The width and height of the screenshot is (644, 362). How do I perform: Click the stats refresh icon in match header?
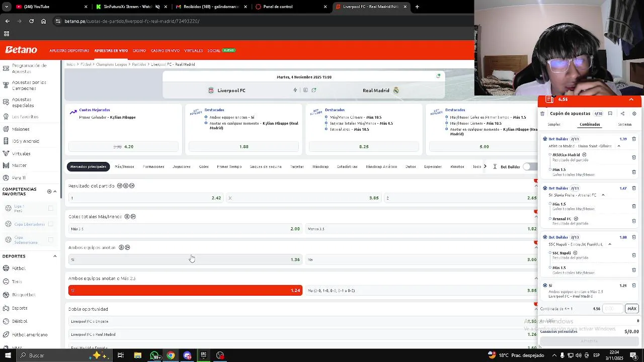coord(314,90)
